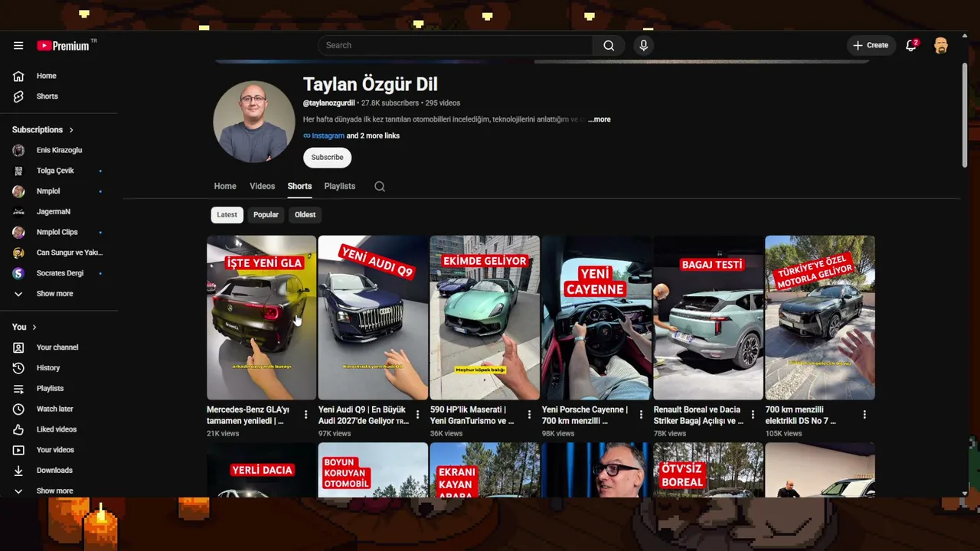Select the channel Shorts tab
This screenshot has width=980, height=551.
point(299,186)
